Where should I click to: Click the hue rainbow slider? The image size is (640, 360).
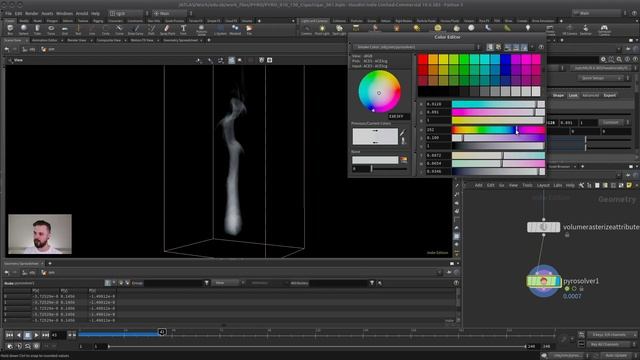click(x=498, y=129)
